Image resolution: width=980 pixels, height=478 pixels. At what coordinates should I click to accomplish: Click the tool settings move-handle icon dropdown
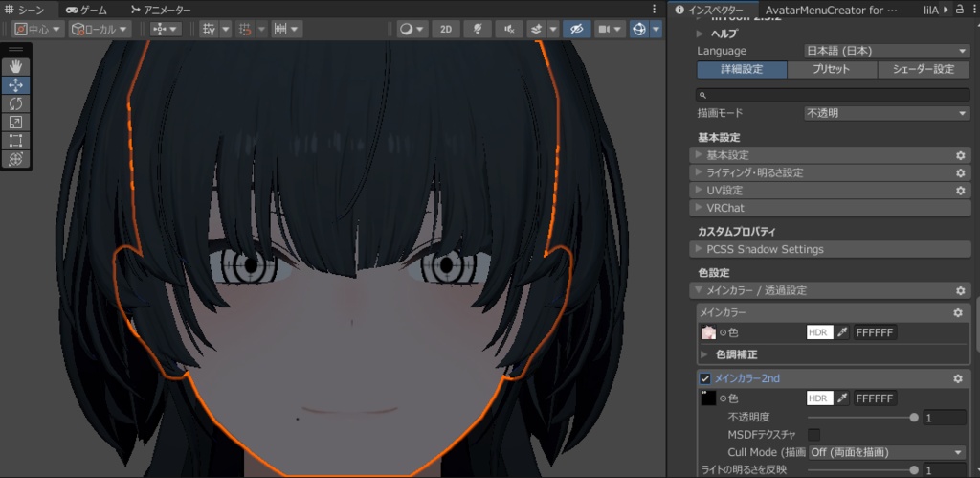click(x=166, y=29)
